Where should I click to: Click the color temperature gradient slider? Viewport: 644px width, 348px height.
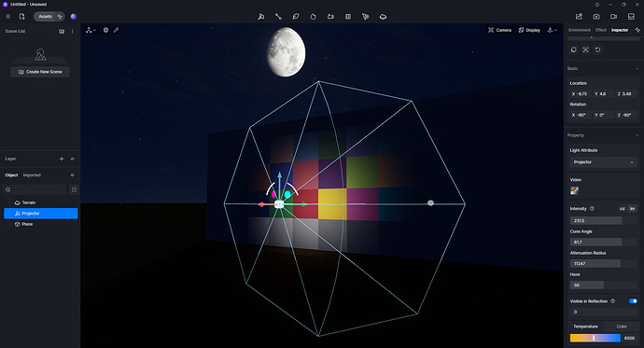(x=595, y=338)
